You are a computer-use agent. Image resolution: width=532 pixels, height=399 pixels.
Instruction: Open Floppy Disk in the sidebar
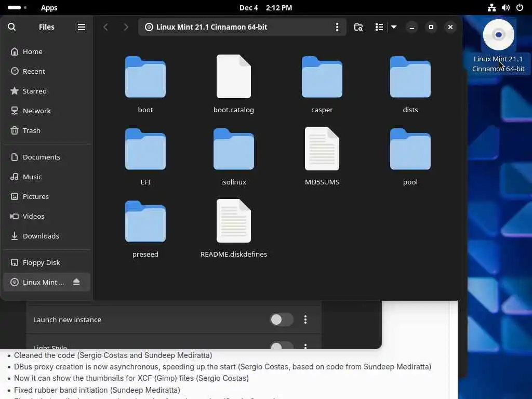(47, 262)
